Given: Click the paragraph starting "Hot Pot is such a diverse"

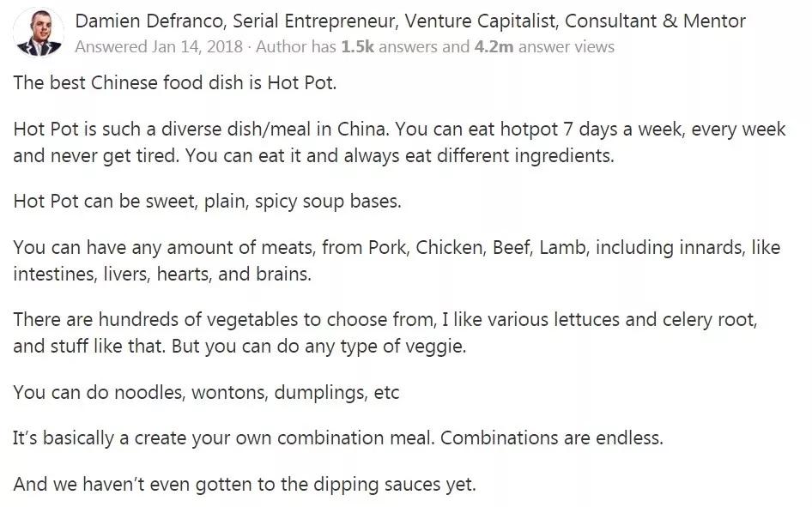Looking at the screenshot, I should click(399, 142).
